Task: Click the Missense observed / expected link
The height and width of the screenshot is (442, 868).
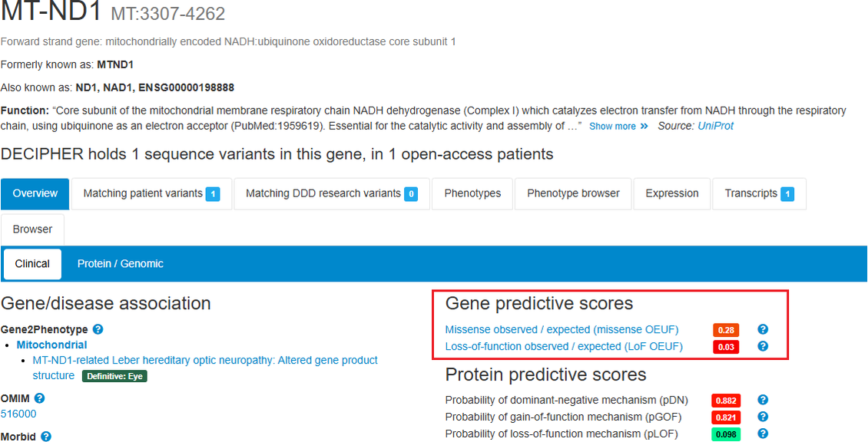Action: [x=562, y=329]
